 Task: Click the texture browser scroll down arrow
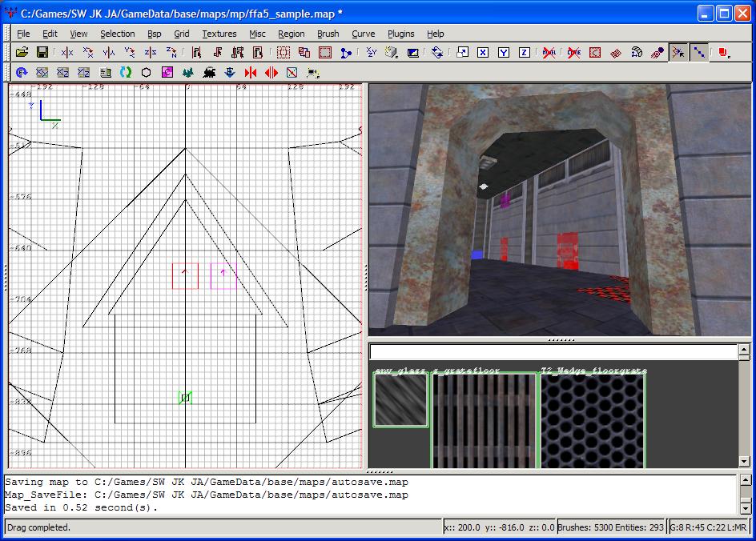pos(744,462)
